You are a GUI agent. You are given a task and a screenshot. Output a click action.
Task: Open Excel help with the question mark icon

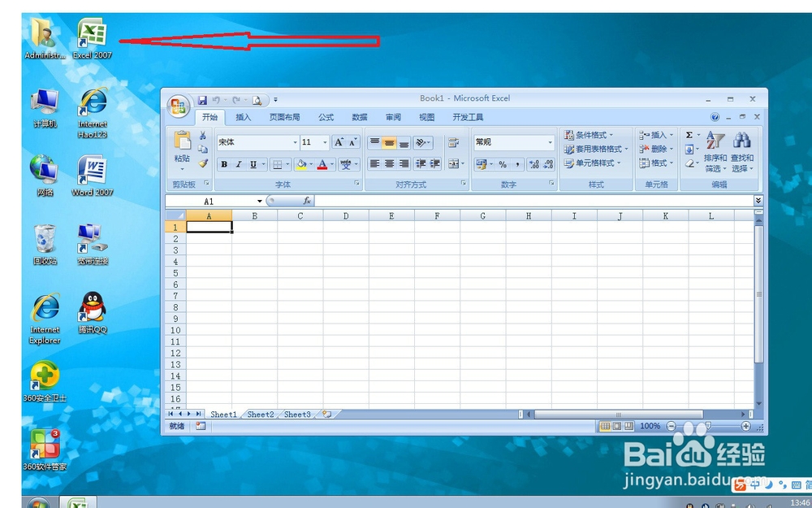(x=715, y=117)
